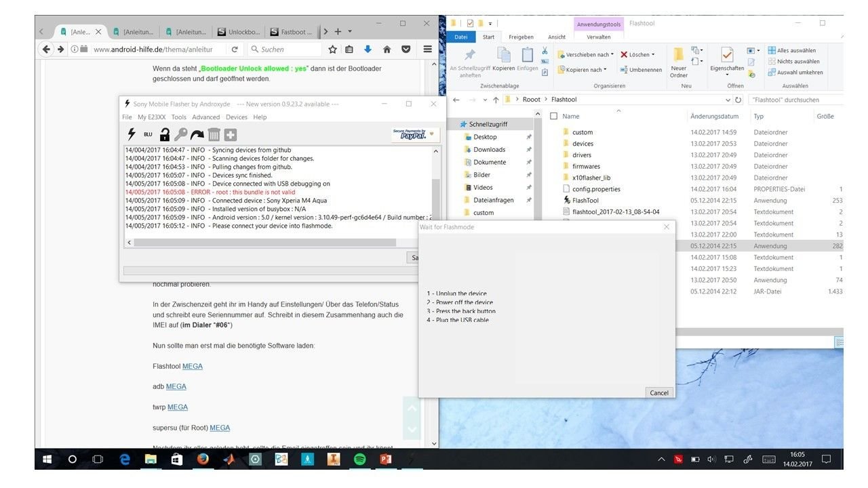
Task: Open the My E23XX menu
Action: (152, 117)
